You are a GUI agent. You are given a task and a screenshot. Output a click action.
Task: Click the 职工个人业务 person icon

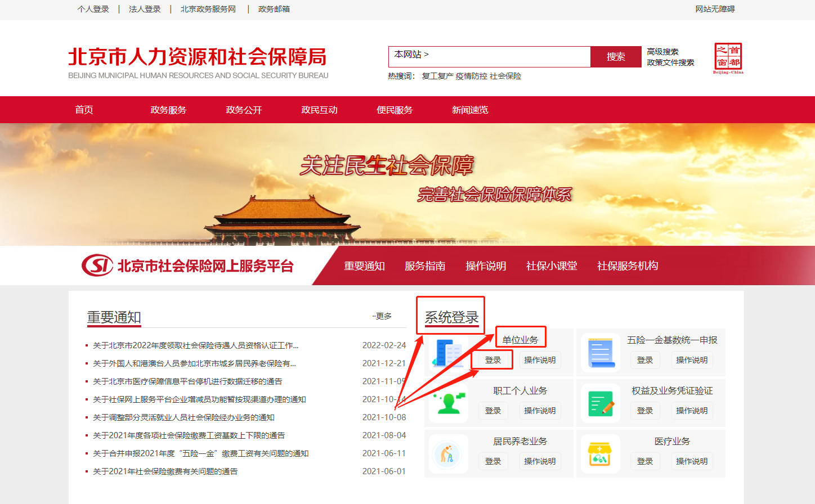[x=448, y=403]
